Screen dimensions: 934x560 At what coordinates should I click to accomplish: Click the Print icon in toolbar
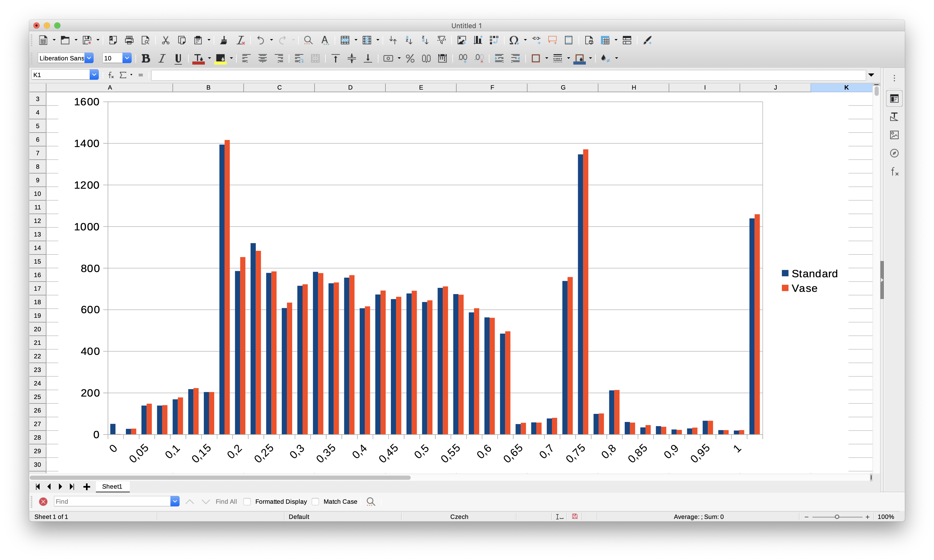click(x=129, y=40)
